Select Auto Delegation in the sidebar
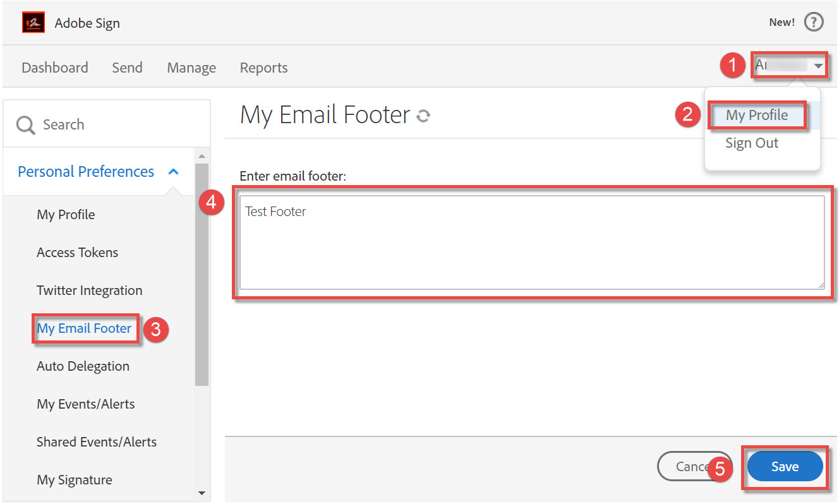This screenshot has height=504, width=839. point(83,366)
